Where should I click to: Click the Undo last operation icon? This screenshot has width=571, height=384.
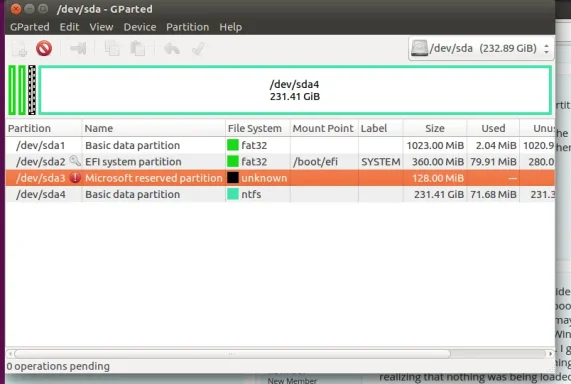pos(172,48)
